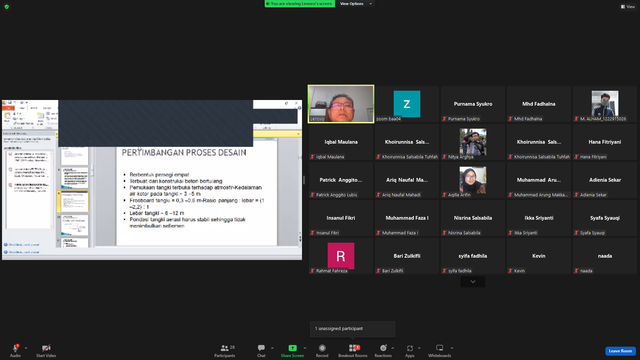Select the Rahmat Fahreza 'R' avatar tile
Screen dimensions: 640x360
[341, 256]
